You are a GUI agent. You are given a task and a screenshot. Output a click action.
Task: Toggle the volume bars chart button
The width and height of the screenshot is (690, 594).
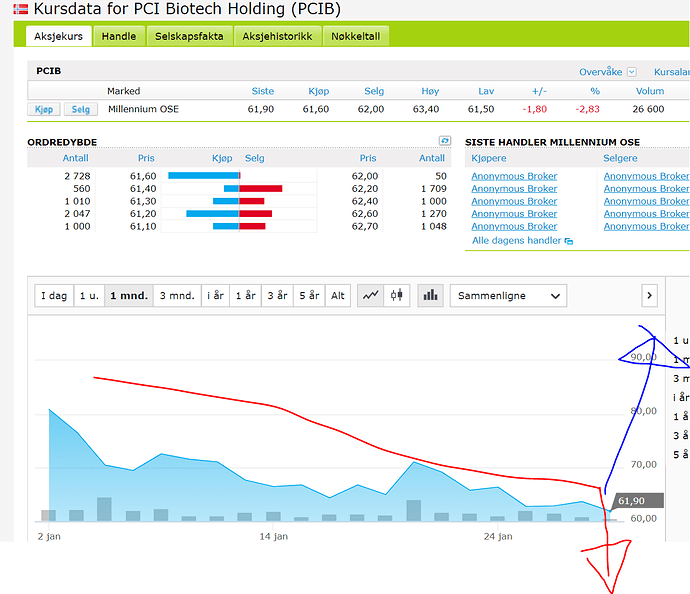pos(430,295)
